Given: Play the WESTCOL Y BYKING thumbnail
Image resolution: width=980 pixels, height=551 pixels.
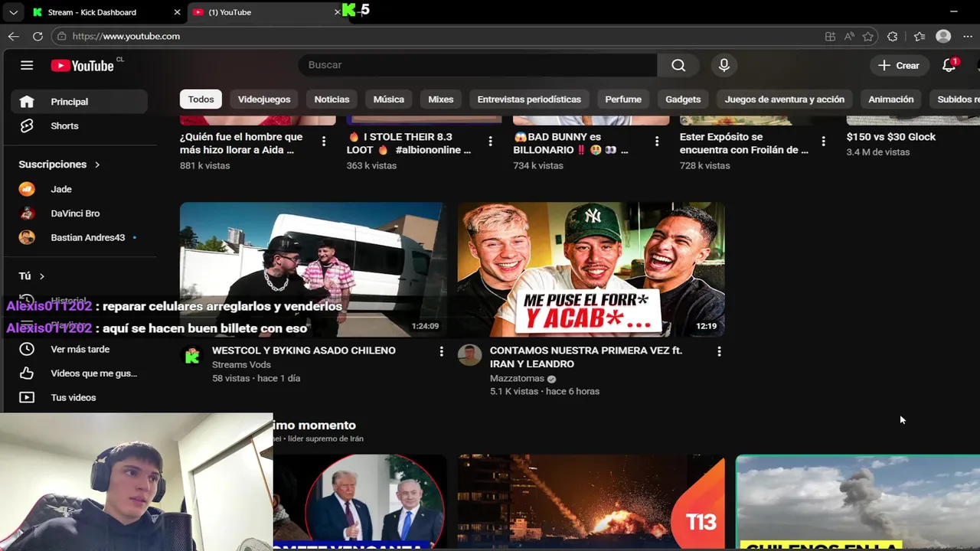Looking at the screenshot, I should (313, 269).
